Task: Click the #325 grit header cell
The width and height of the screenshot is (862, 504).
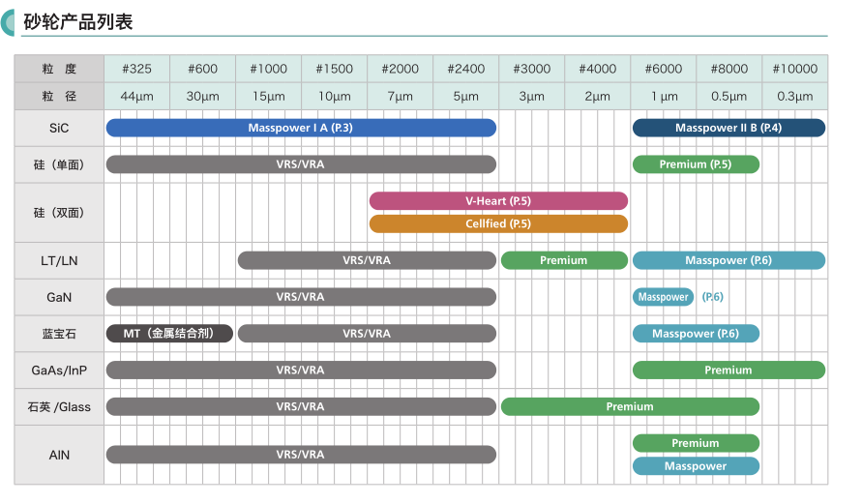Action: point(136,69)
